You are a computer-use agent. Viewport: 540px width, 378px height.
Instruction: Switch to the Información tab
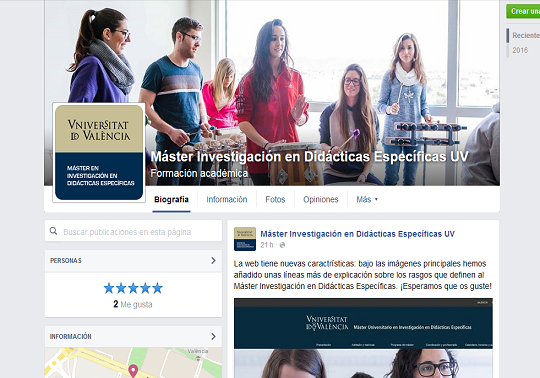[227, 200]
